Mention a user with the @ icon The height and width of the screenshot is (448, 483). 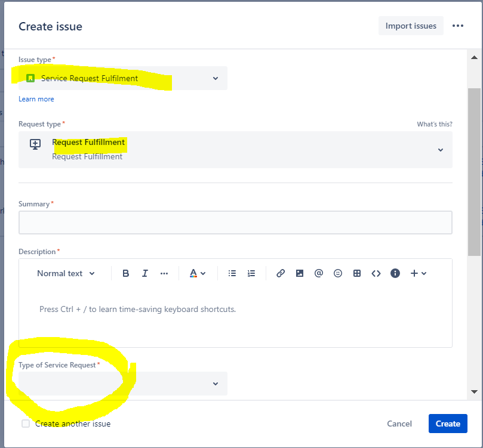click(x=318, y=273)
